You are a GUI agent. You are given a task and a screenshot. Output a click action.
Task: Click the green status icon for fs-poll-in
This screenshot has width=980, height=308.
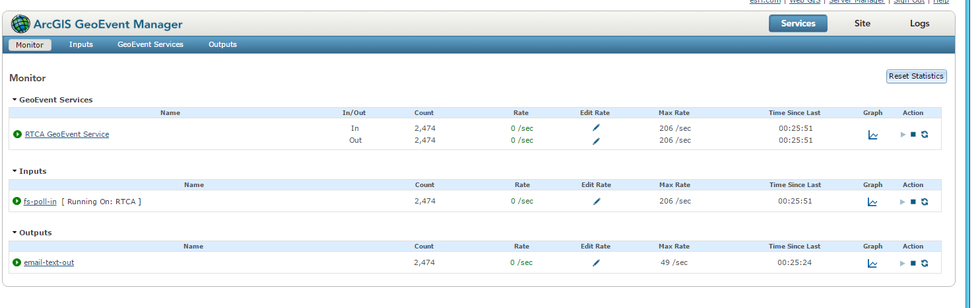click(17, 201)
